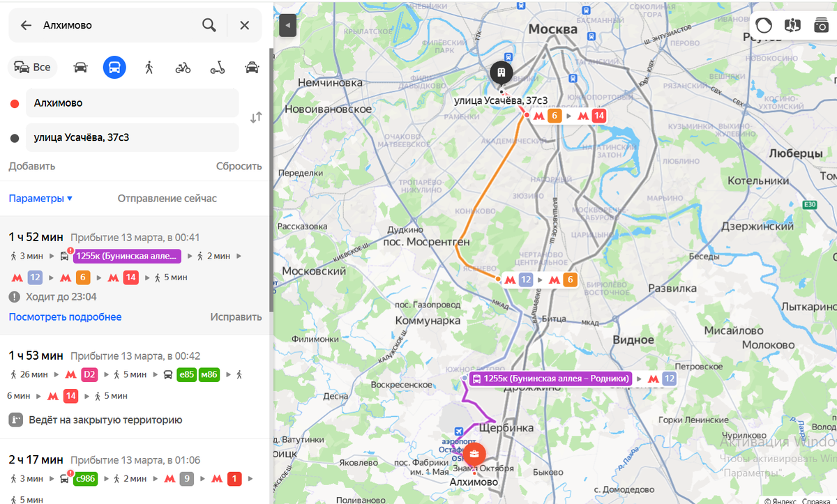
Task: Click the Ходит до 23:04 warning
Action: tap(53, 297)
